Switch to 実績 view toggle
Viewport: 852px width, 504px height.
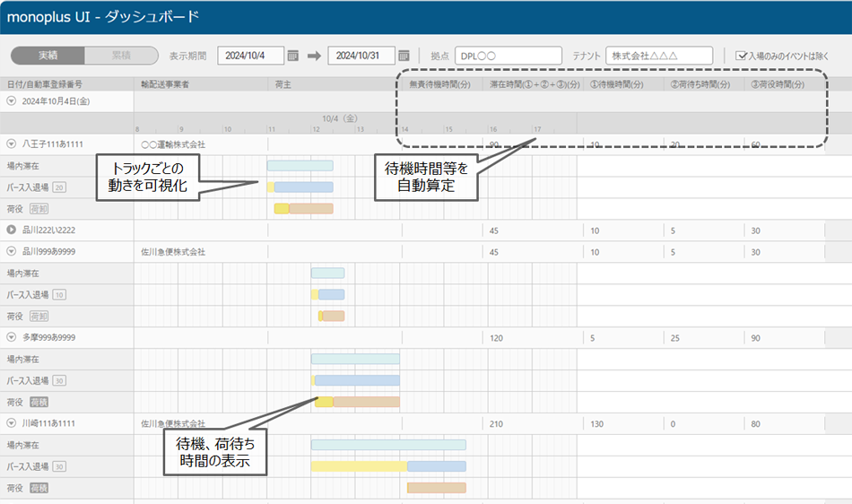point(48,56)
